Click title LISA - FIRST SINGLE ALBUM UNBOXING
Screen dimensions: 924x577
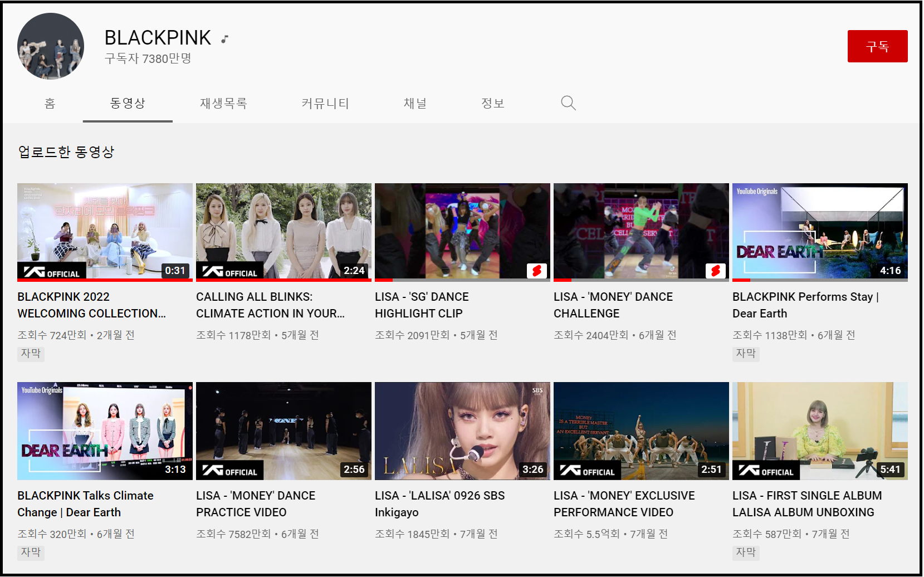coord(807,504)
